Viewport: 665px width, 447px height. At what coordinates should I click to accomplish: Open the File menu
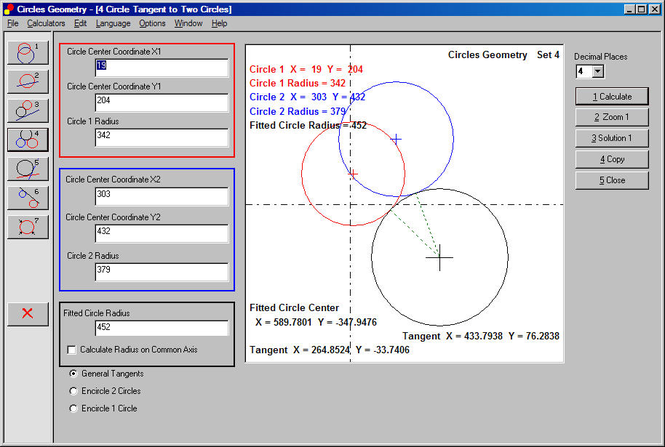[13, 23]
